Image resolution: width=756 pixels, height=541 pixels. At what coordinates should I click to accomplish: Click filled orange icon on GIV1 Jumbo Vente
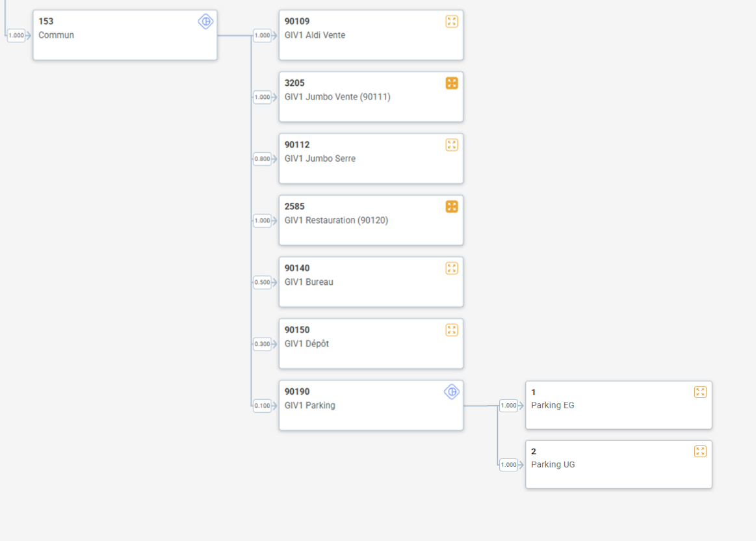point(452,83)
